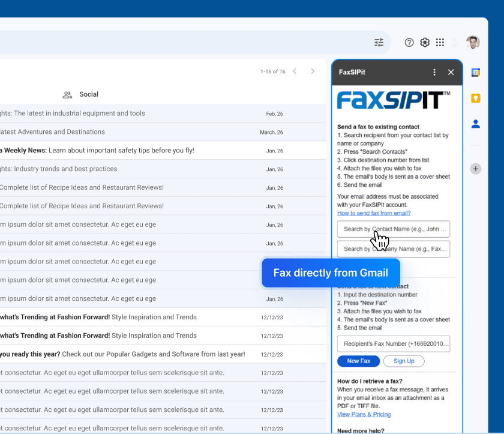
Task: Open Contacts side panel icon
Action: (x=475, y=124)
